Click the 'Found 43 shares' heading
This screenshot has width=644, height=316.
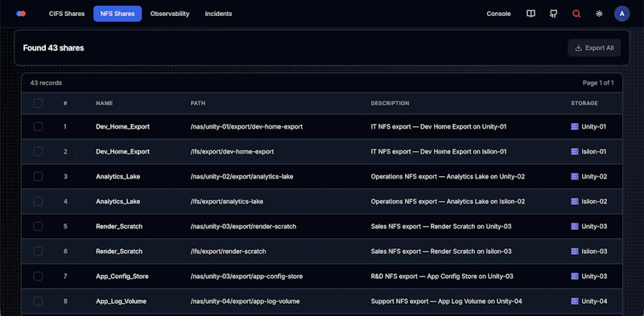coord(53,48)
